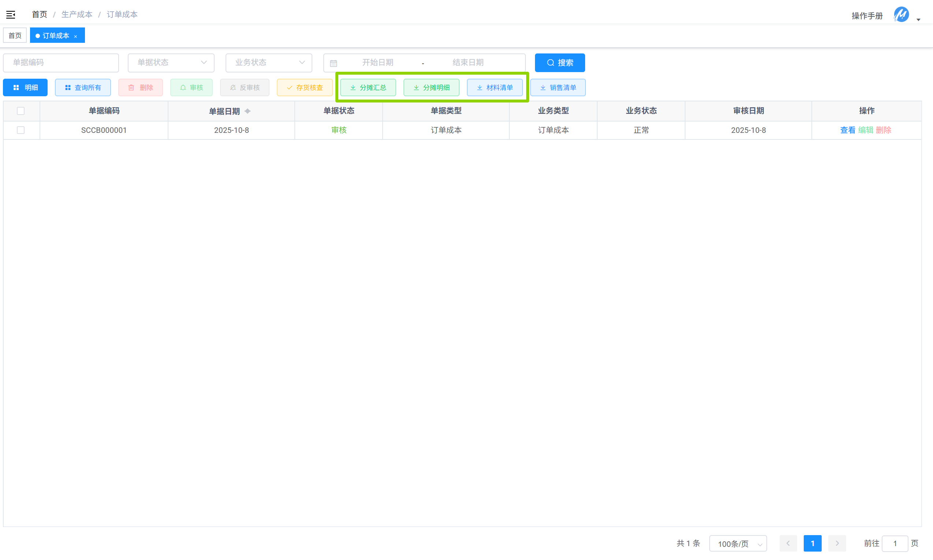933x560 pixels.
Task: Click 销售清单 download button
Action: 558,87
